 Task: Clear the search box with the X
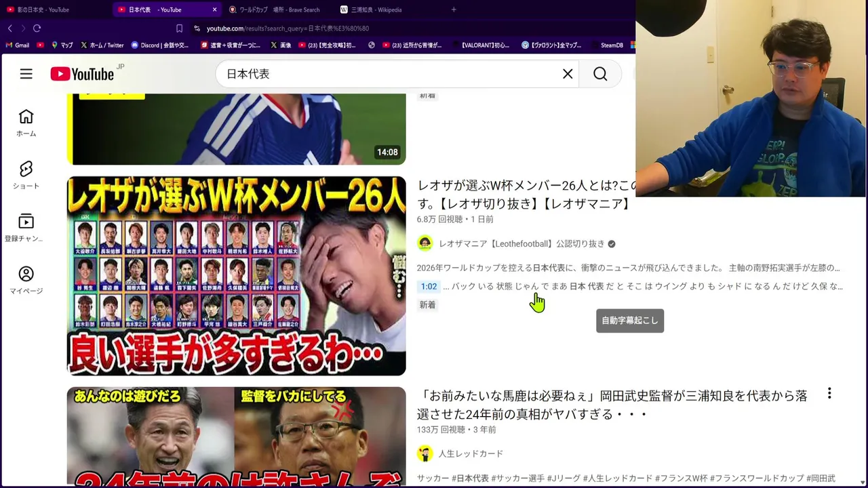pyautogui.click(x=568, y=74)
